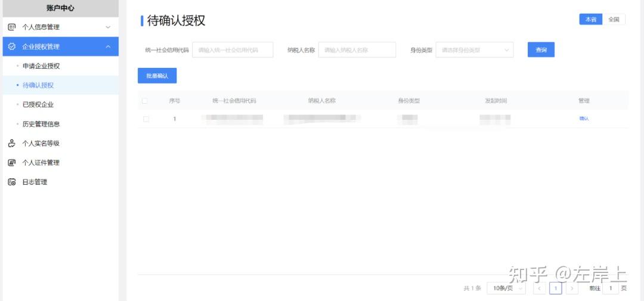Focus the 前往 page number input

coord(611,288)
